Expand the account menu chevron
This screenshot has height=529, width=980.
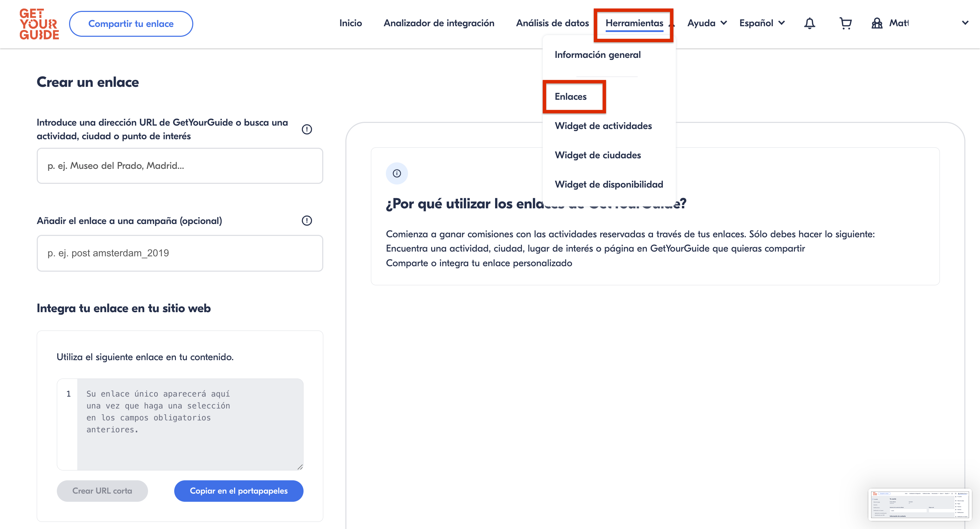(x=965, y=23)
